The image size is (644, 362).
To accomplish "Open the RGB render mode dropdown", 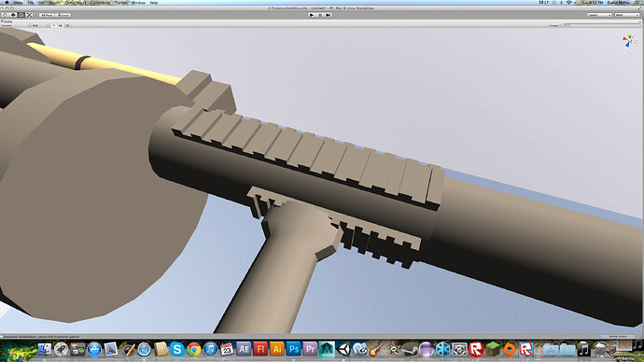I will click(x=40, y=25).
